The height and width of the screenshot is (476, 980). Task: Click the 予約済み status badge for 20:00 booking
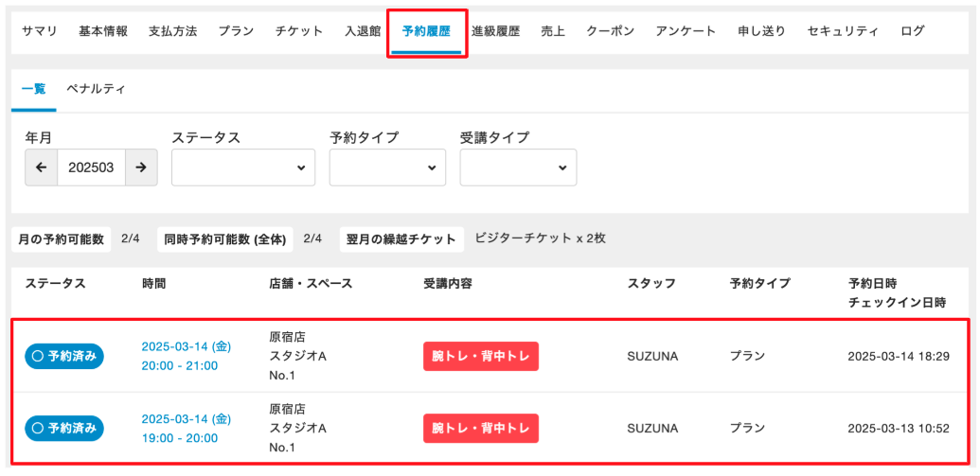click(64, 356)
